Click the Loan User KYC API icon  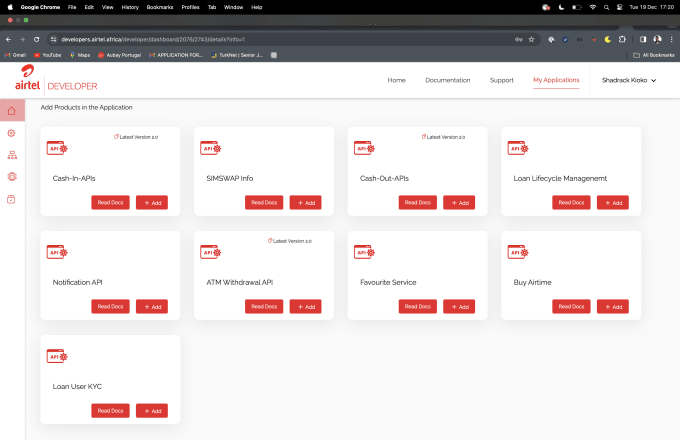(57, 356)
